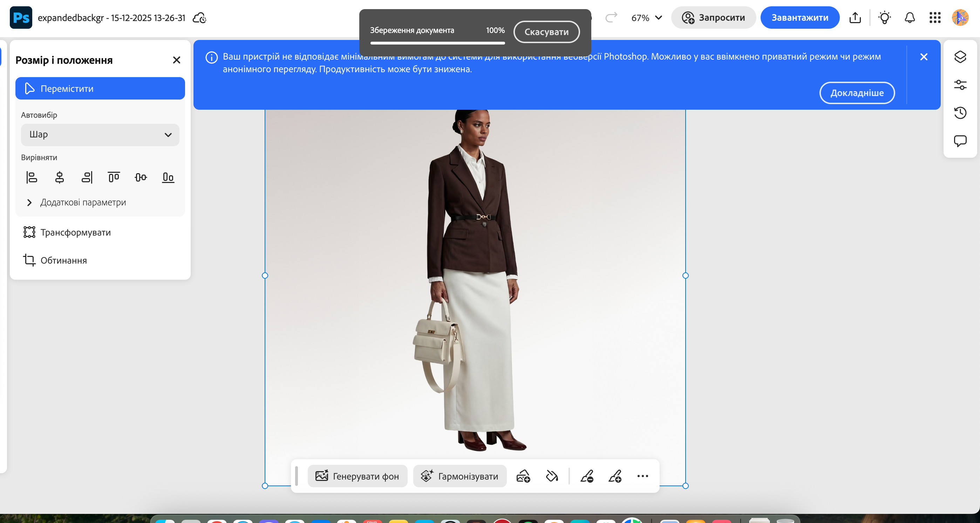Open the Layers panel icon

point(960,57)
